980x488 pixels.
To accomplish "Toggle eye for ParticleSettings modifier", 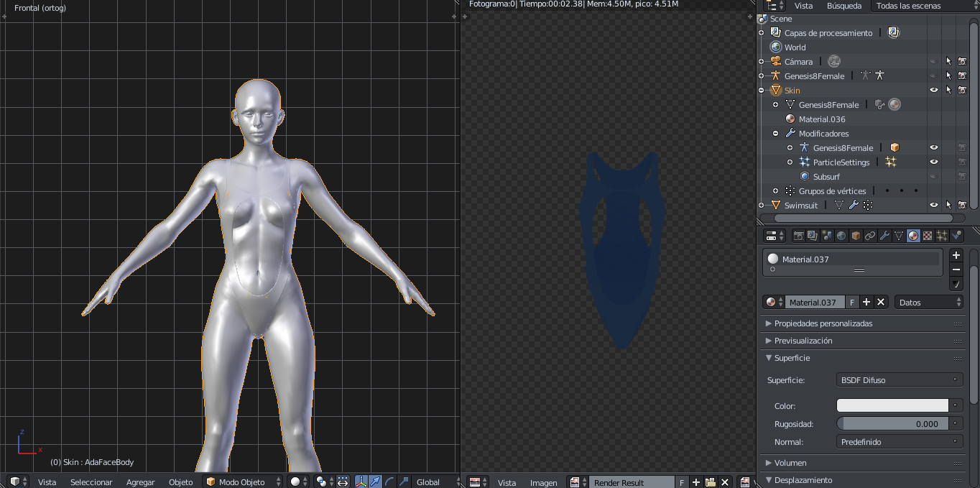I will click(934, 162).
